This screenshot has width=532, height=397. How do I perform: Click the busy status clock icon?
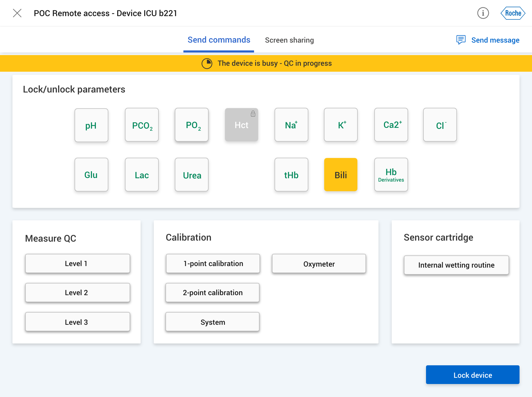tap(207, 63)
